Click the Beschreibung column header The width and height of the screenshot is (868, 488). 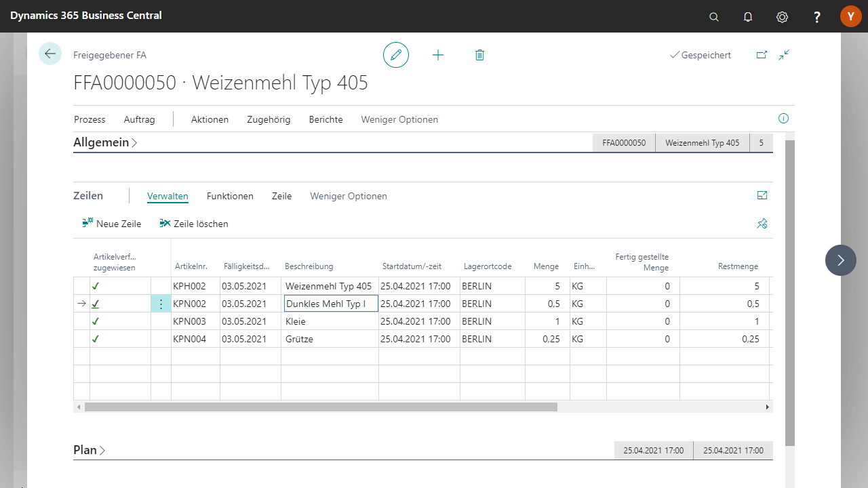point(309,266)
